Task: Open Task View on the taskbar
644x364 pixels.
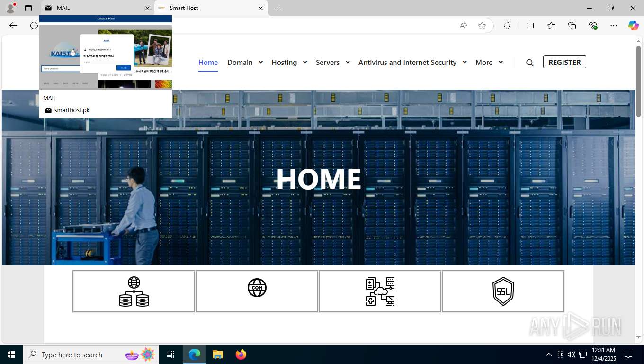Action: (x=170, y=355)
